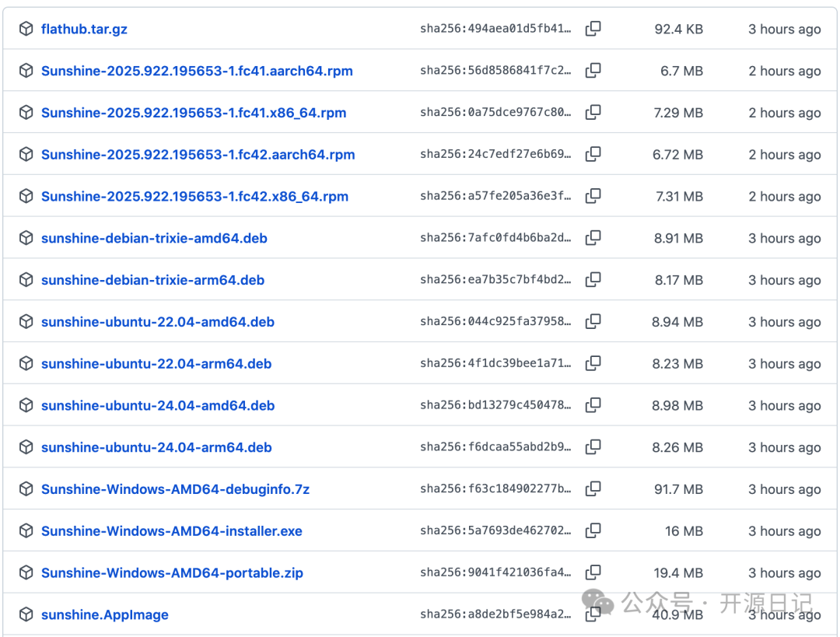Copy hash for Sunshine-Windows-AMD64-debuginfo.7z

point(593,489)
